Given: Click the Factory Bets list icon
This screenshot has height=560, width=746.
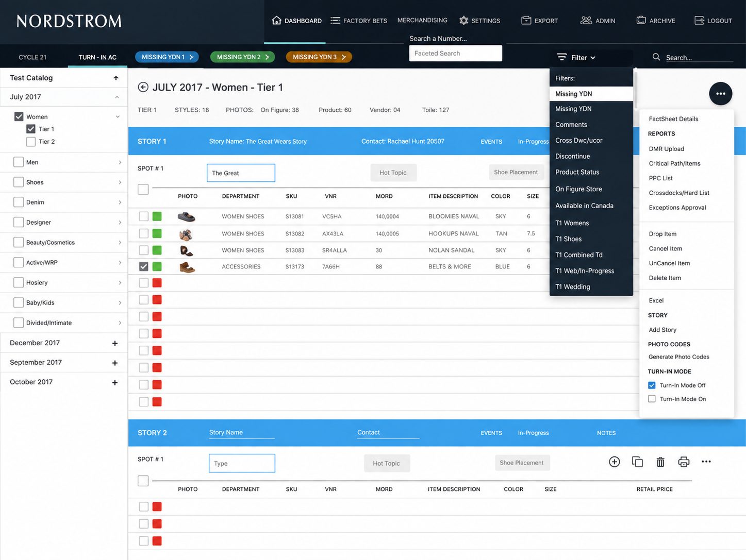Looking at the screenshot, I should 335,21.
